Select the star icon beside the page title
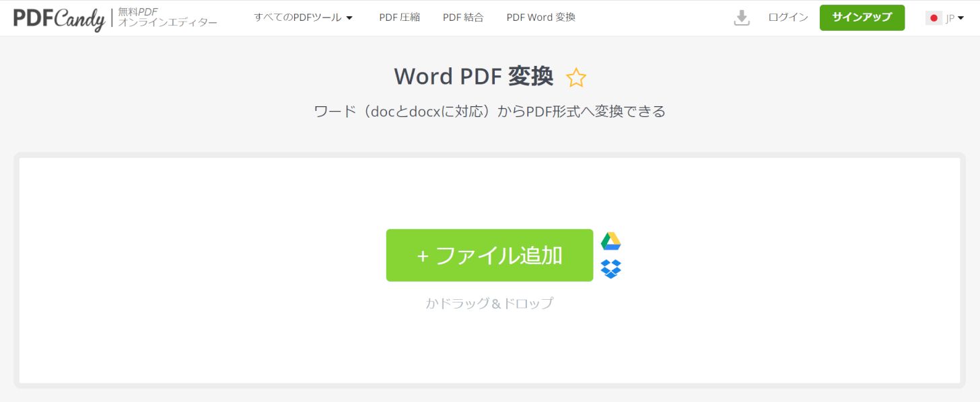The width and height of the screenshot is (980, 402). [576, 77]
